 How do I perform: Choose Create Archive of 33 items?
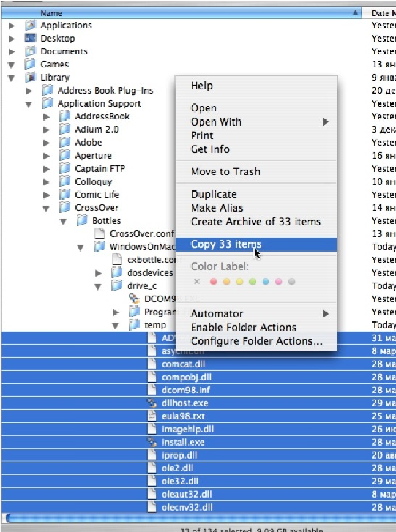pyautogui.click(x=255, y=222)
